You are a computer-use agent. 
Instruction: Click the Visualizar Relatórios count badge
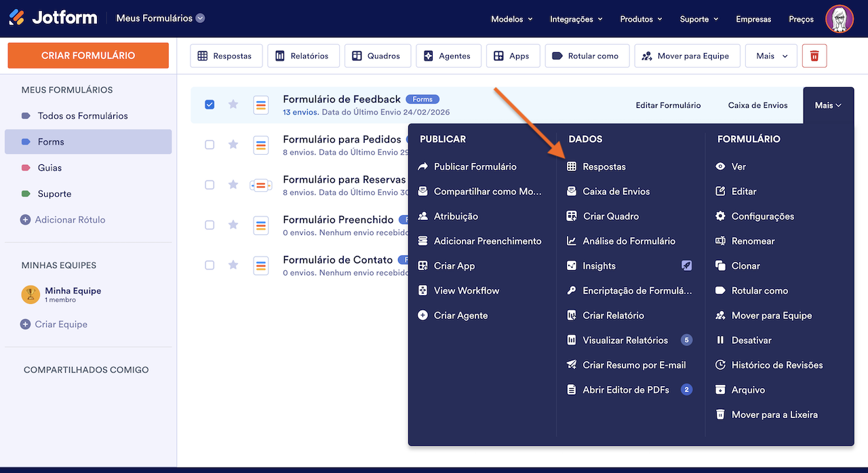[686, 340]
